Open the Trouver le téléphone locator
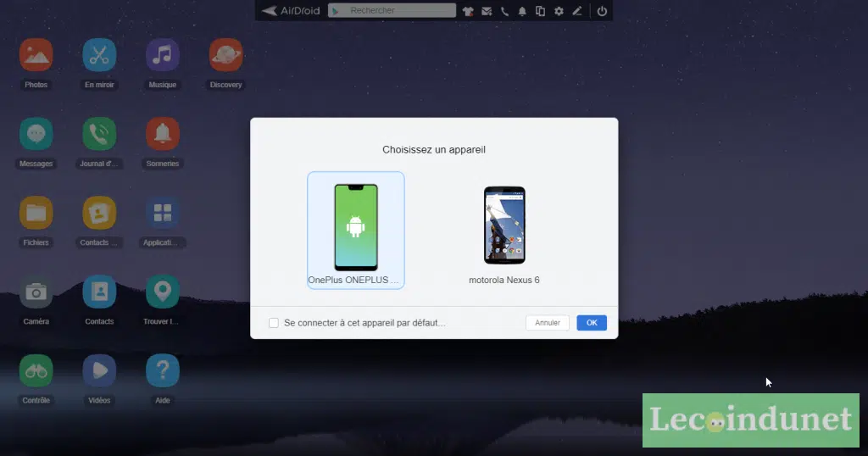868x456 pixels. coord(162,292)
